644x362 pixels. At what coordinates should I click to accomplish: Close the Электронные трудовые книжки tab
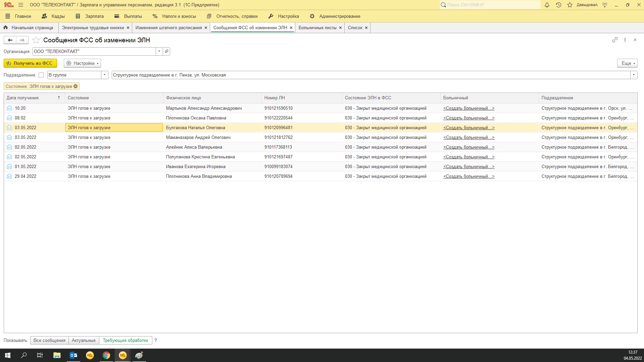[128, 28]
